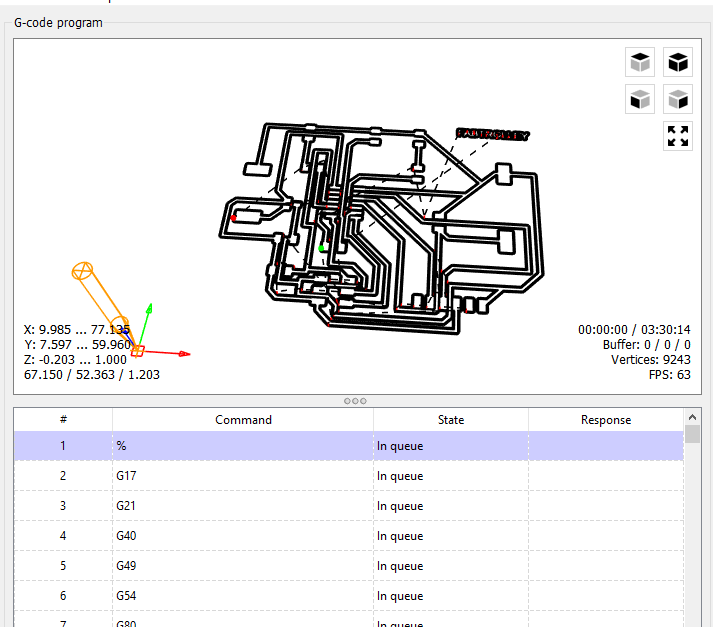Viewport: 713px width, 627px height.
Task: Click row number 3 cell
Action: pyautogui.click(x=63, y=506)
